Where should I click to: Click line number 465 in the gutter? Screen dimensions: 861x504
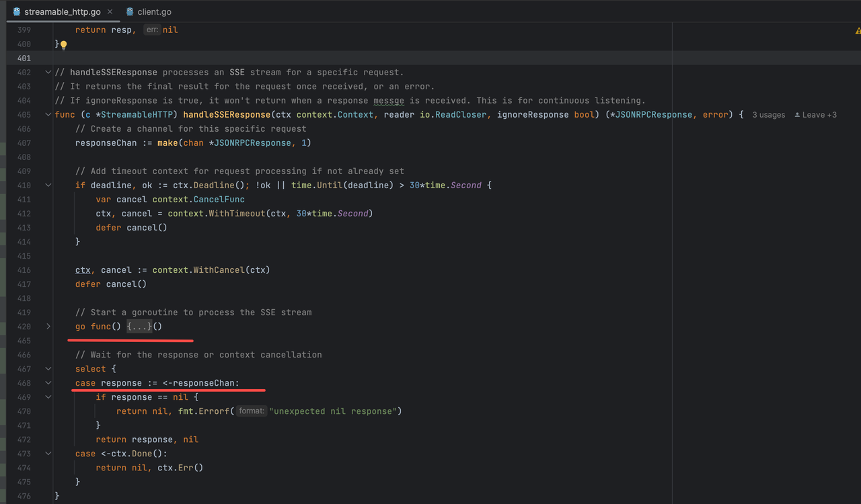point(24,340)
